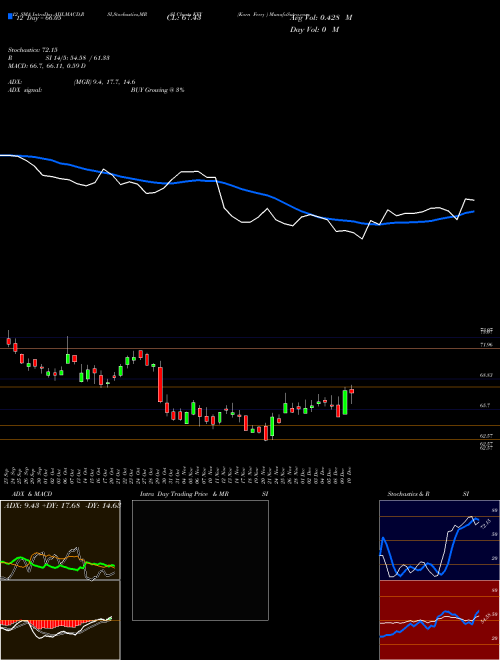This screenshot has width=500, height=660.
Task: Select the '(MGR) 9.4, 17.7, 14.6' ADX values
Action: [x=104, y=82]
